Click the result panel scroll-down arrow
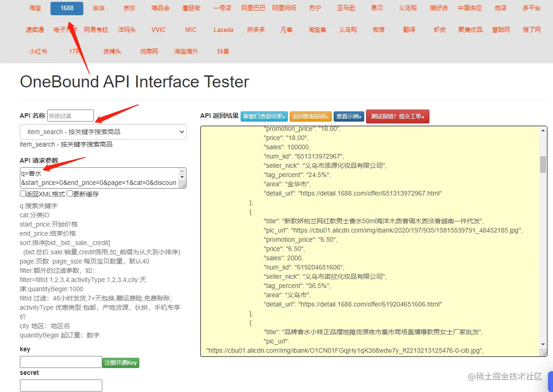 [x=543, y=344]
